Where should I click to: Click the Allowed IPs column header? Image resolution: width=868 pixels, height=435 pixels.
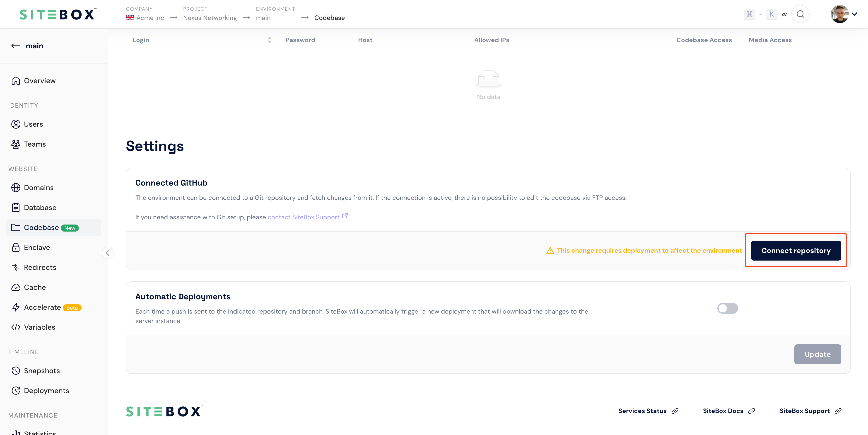491,40
